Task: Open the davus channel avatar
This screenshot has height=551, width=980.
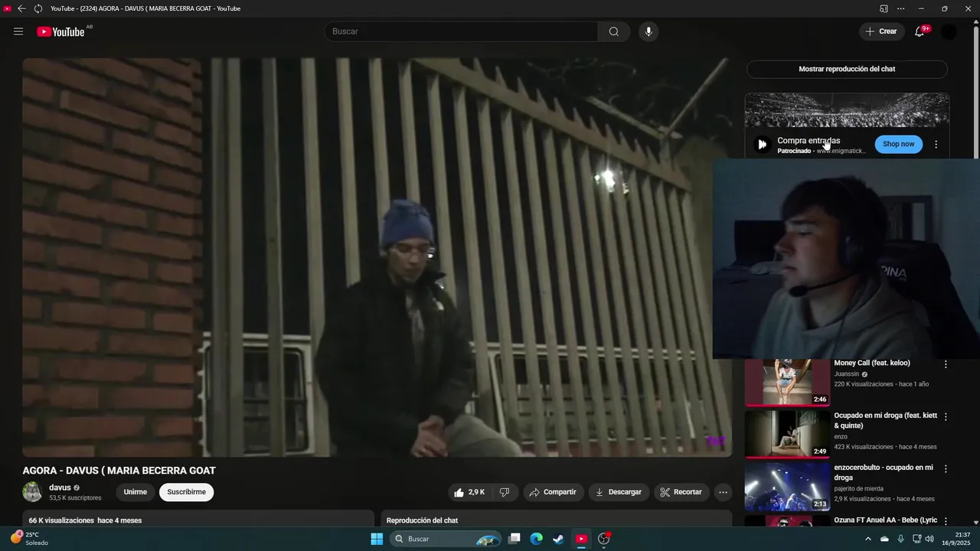Action: click(32, 492)
